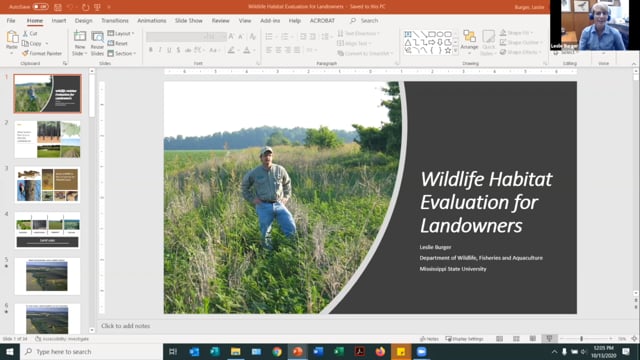This screenshot has height=360, width=640.
Task: Select the star shape in shapes gallery
Action: pyautogui.click(x=448, y=50)
